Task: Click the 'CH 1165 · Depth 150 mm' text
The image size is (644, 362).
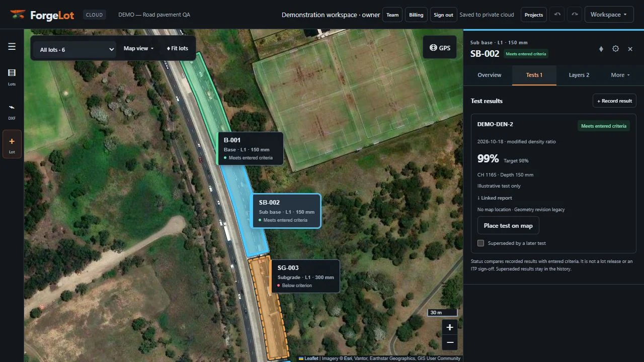Action: pos(505,175)
